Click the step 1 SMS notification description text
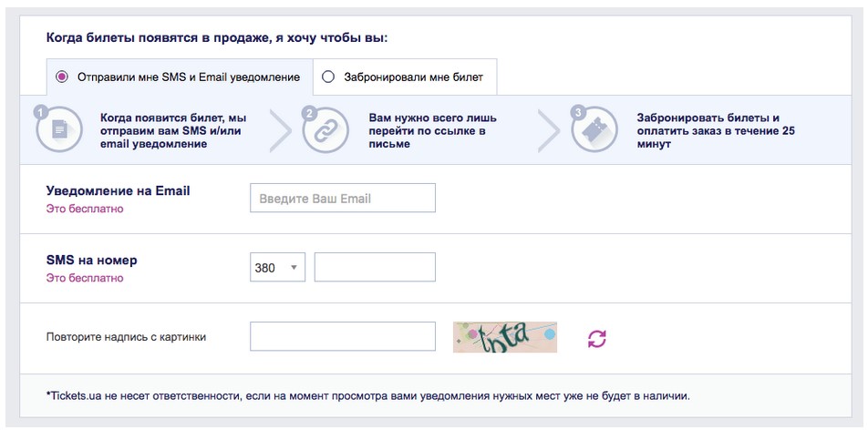 tap(173, 130)
